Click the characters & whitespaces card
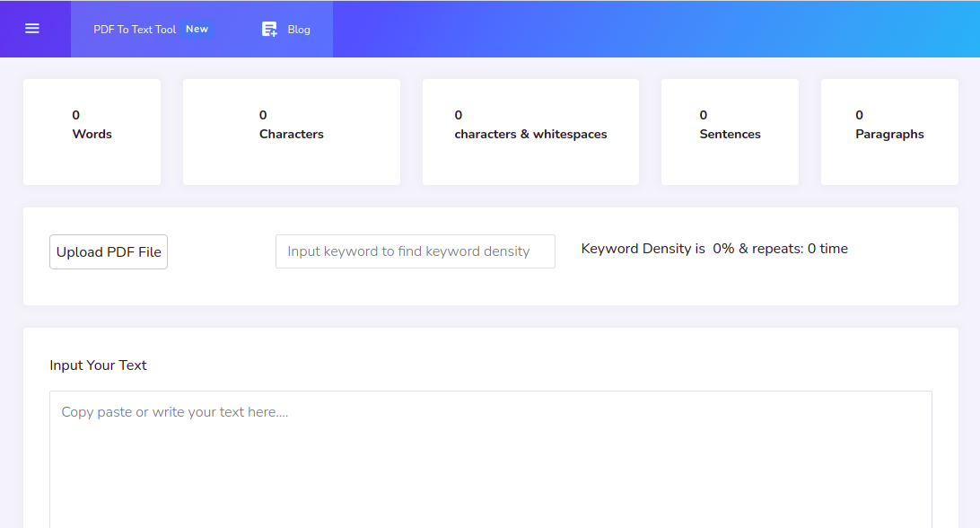Viewport: 980px width, 528px height. pos(529,131)
